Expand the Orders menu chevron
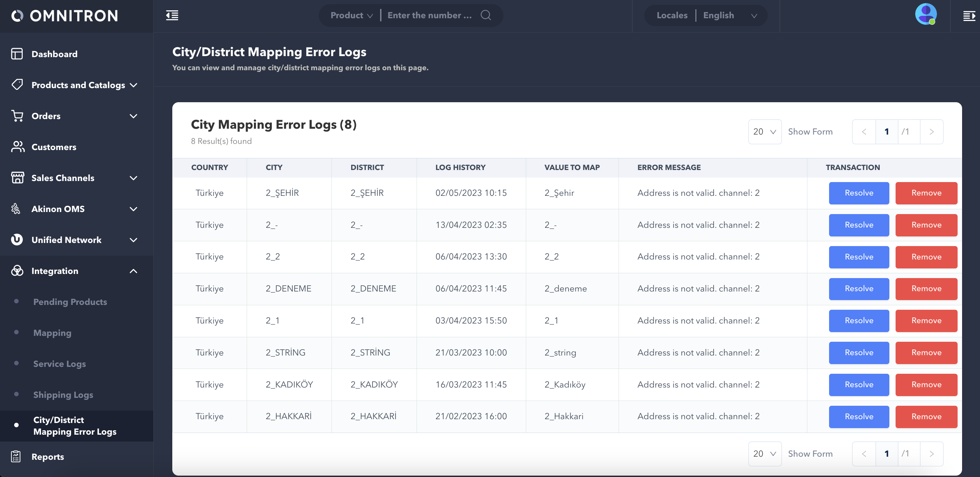Viewport: 980px width, 477px height. coord(134,116)
